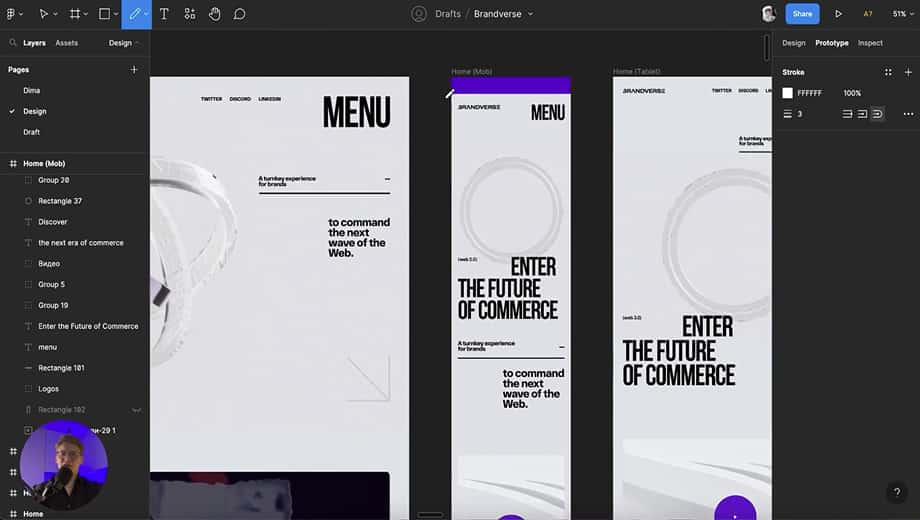Click the search icon in Layers panel
The height and width of the screenshot is (520, 920).
coord(13,43)
